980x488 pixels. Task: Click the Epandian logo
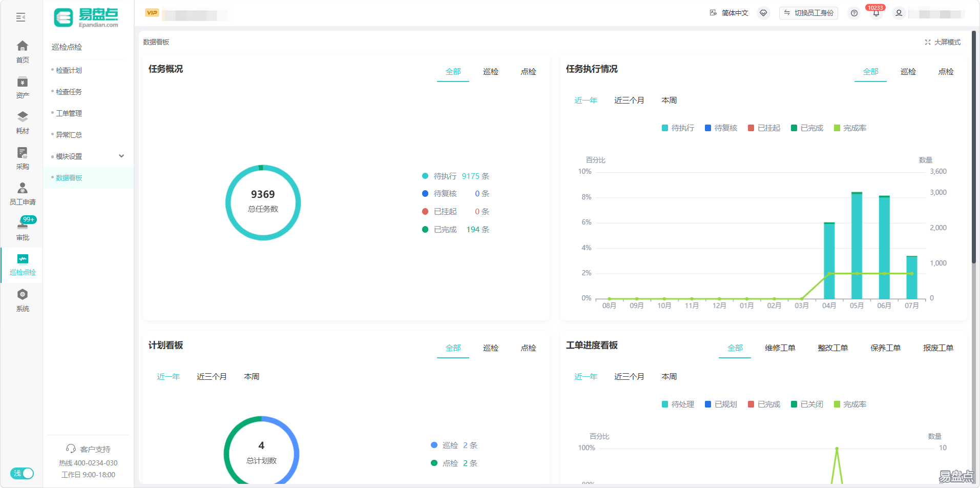tap(86, 18)
